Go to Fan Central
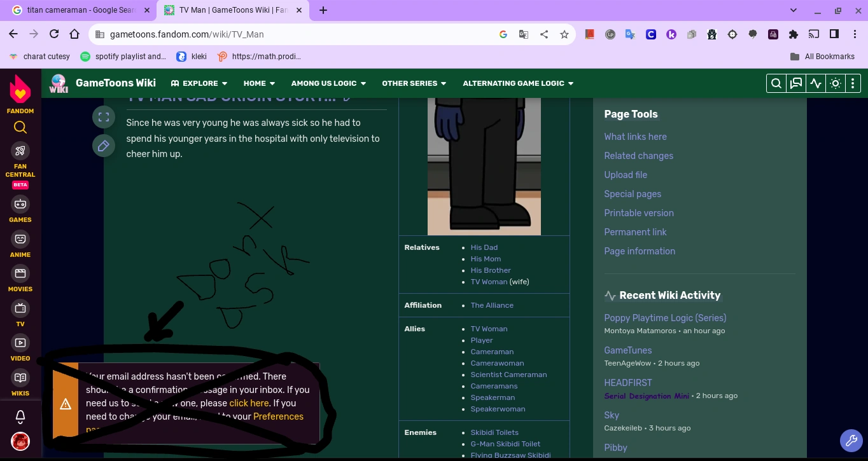868x461 pixels. coord(20,161)
